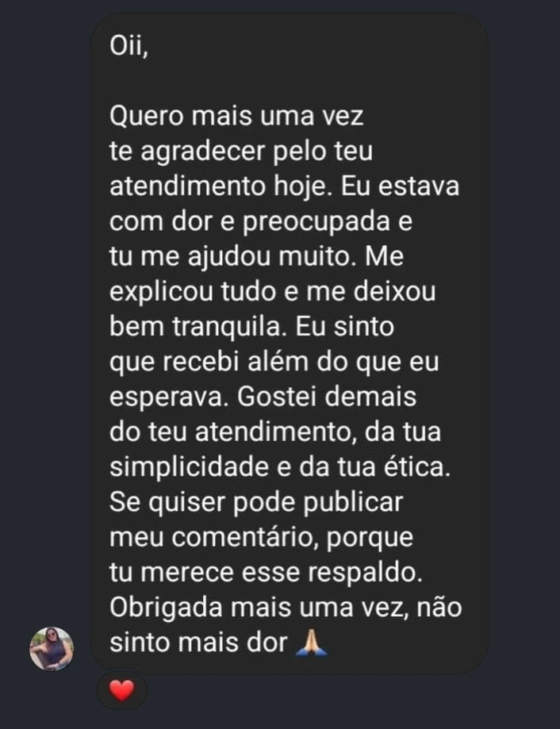Click the line "bem tranquila. Eu sinto"
This screenshot has height=729, width=560.
coord(251,327)
